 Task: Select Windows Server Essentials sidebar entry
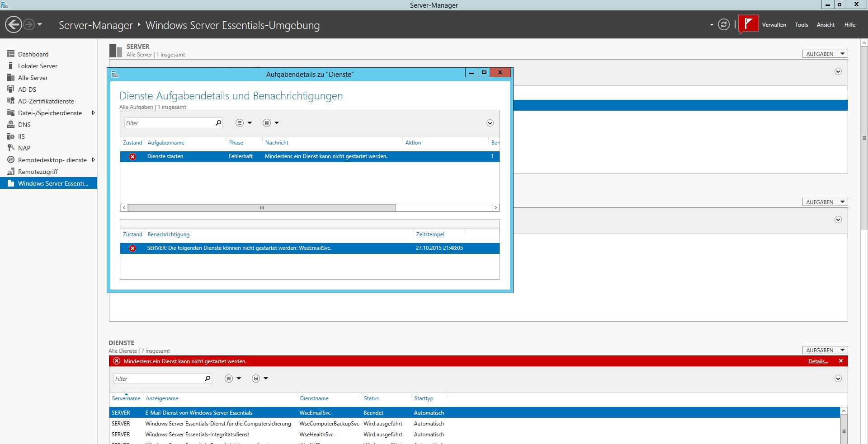[48, 183]
